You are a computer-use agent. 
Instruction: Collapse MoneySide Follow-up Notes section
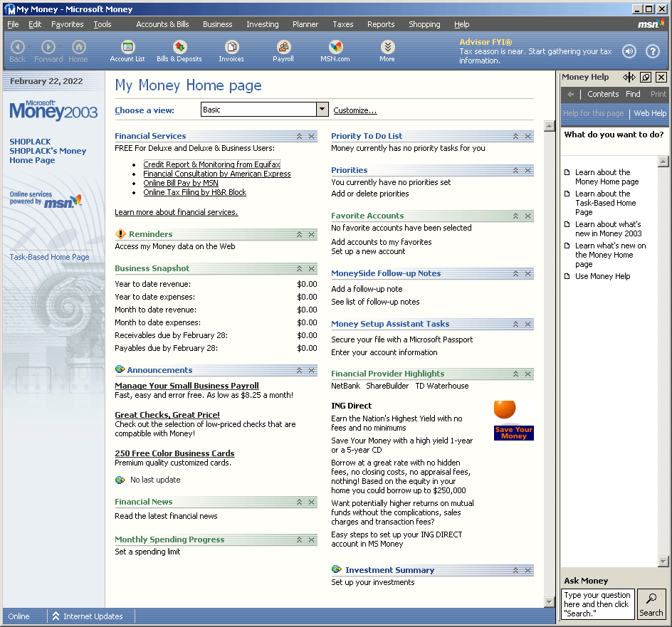pos(516,273)
